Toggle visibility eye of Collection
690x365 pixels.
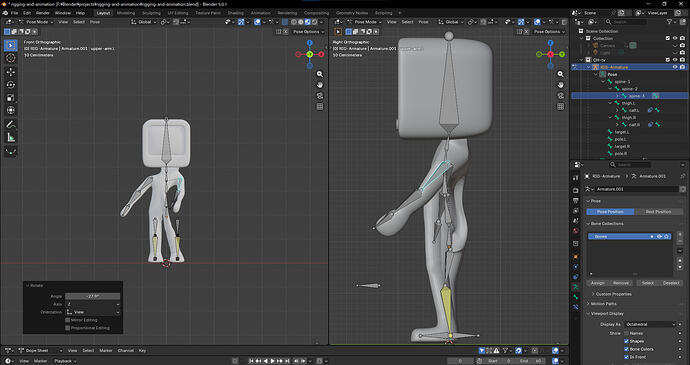coord(675,38)
